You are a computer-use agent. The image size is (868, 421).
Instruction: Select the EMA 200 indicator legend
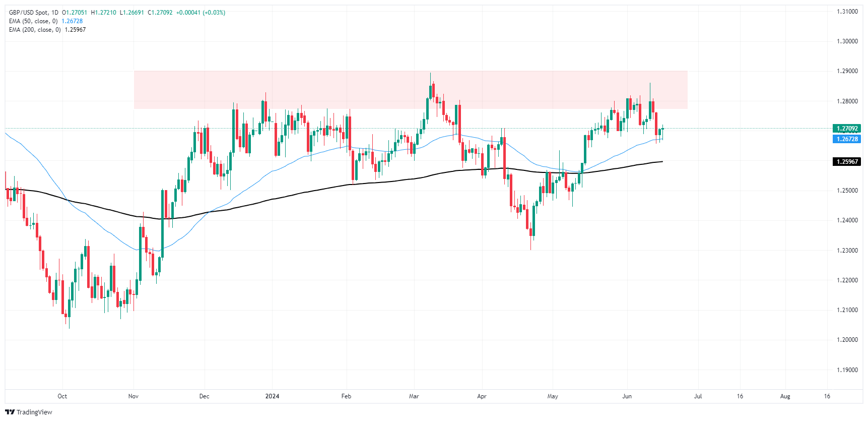pos(35,30)
